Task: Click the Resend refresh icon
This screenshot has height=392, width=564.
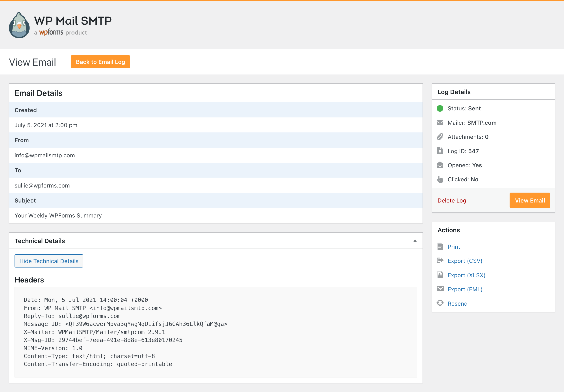Action: tap(440, 303)
